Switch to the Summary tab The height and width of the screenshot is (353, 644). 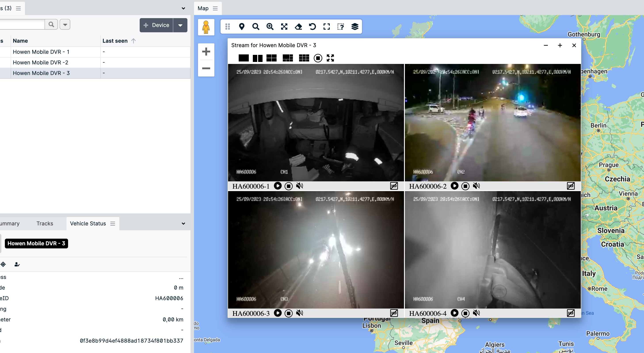pyautogui.click(x=10, y=223)
